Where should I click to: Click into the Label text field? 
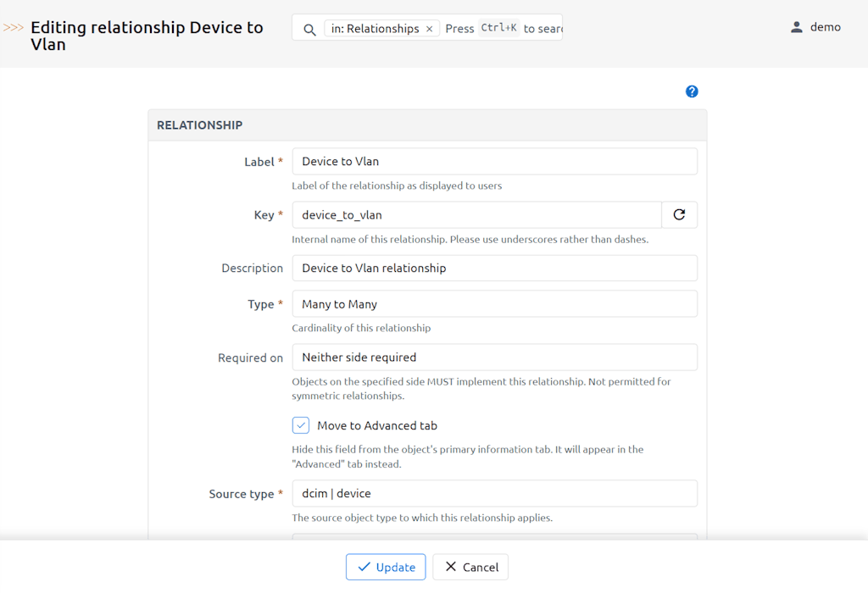[494, 162]
